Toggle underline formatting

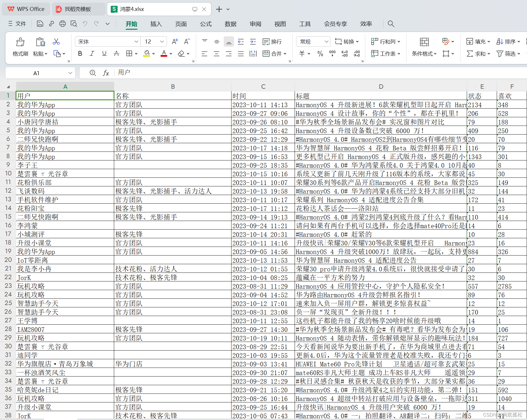(x=104, y=54)
